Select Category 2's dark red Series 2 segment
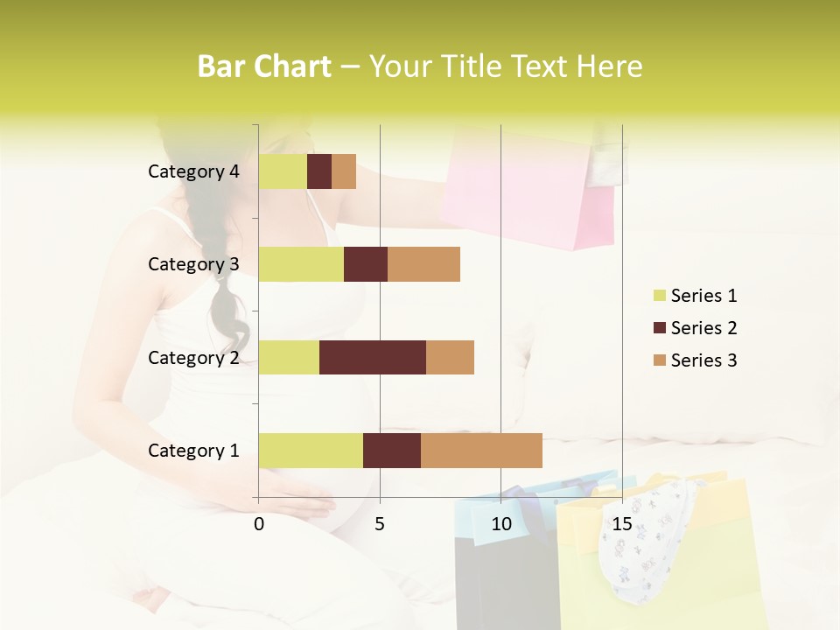This screenshot has width=840, height=630. (x=373, y=357)
